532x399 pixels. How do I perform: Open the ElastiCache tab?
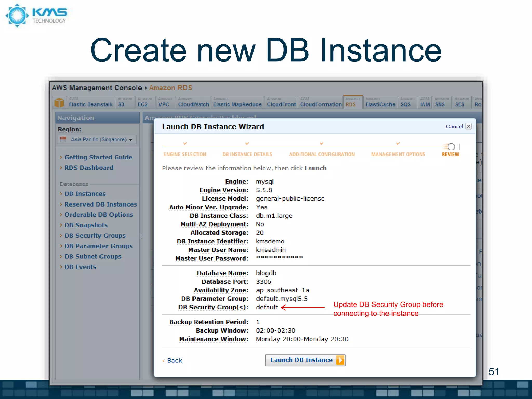(x=381, y=102)
